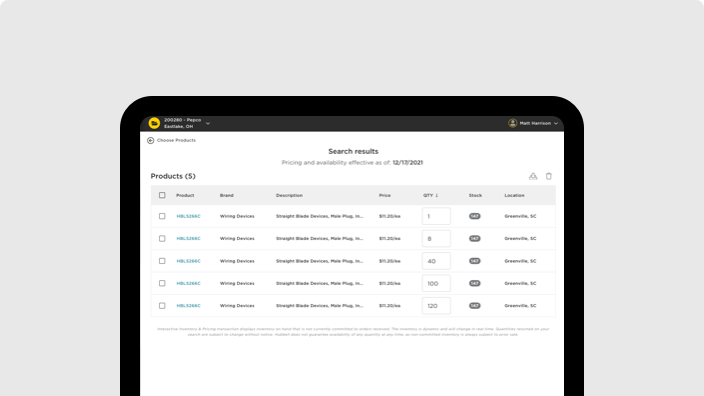The image size is (704, 396).
Task: Sort by the QTY column header
Action: 430,195
